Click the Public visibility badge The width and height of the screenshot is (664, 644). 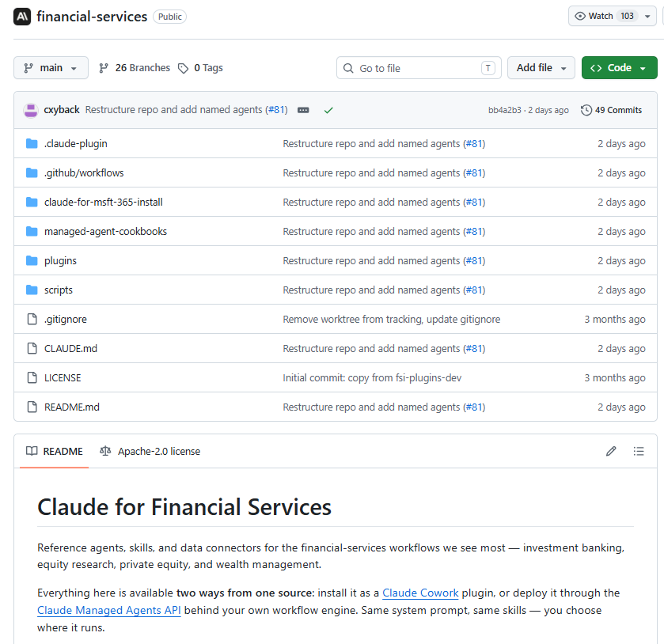tap(170, 17)
